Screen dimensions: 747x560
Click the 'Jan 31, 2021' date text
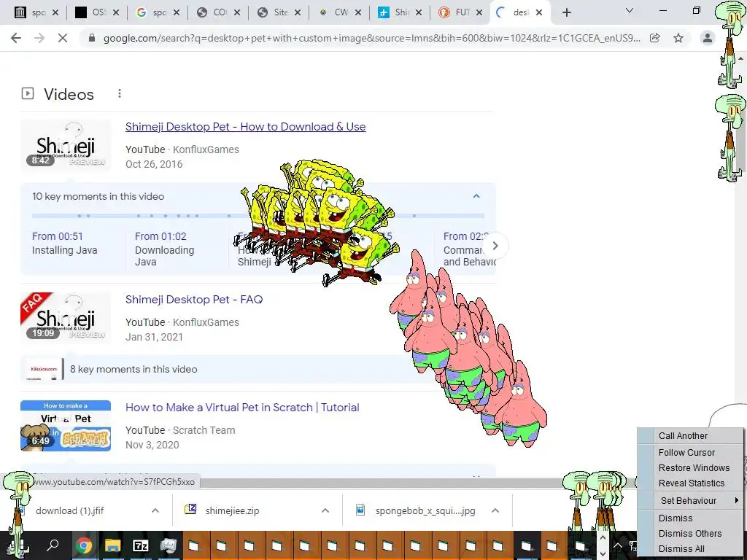[154, 337]
